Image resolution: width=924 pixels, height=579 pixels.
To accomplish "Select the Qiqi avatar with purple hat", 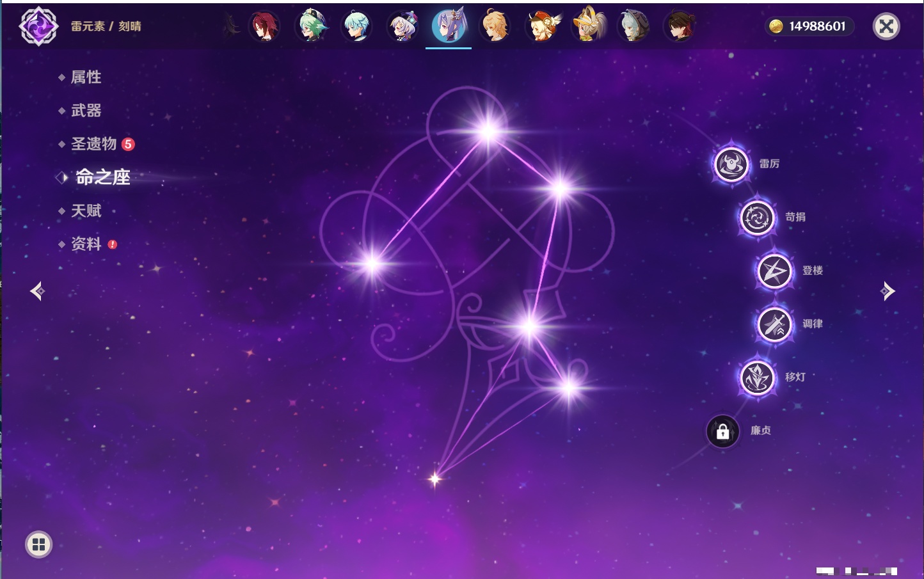I will pos(403,27).
